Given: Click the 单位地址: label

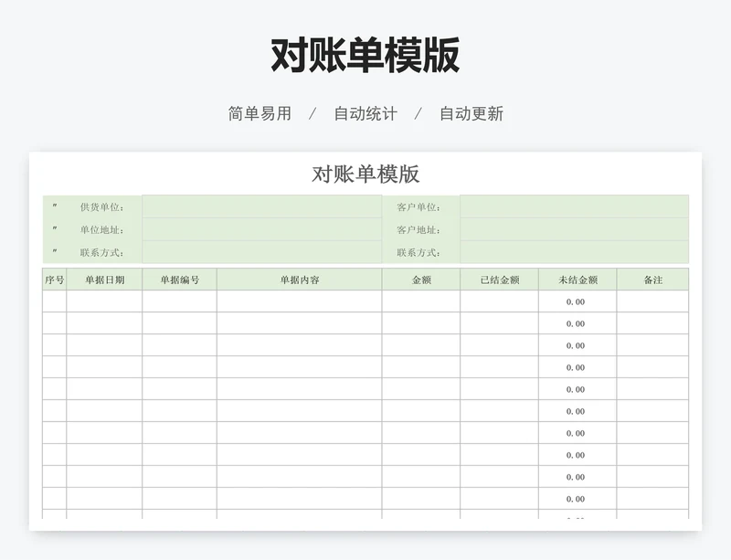Looking at the screenshot, I should click(102, 230).
